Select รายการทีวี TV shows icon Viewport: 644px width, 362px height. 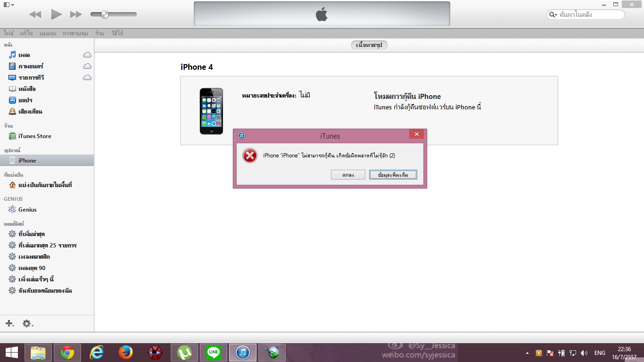pyautogui.click(x=13, y=78)
